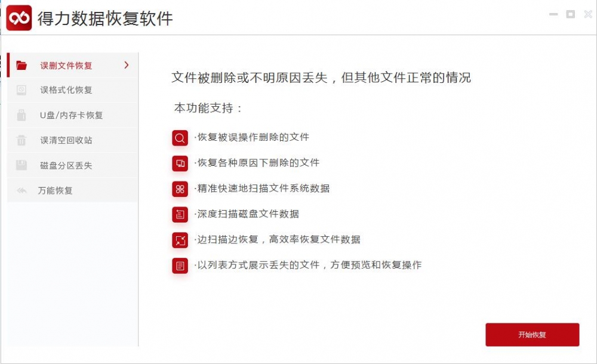Click the scan-recover icon beside 边扫描边恢复
Screen dimensions: 597x364
[x=180, y=240]
